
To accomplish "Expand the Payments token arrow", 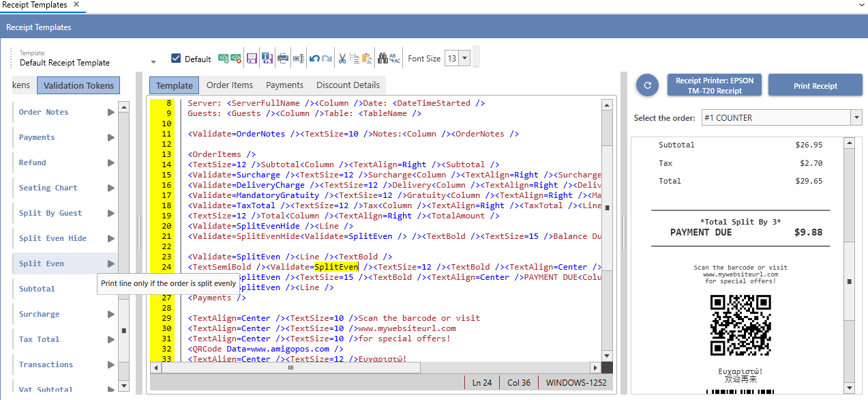I will coord(110,137).
